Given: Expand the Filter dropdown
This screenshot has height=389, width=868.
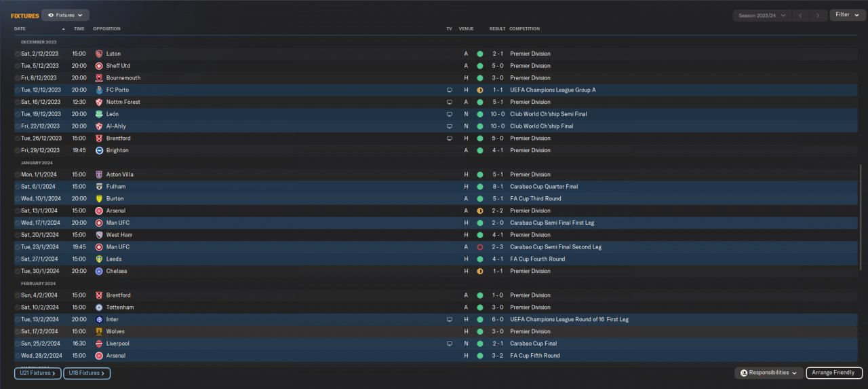Looking at the screenshot, I should click(847, 15).
